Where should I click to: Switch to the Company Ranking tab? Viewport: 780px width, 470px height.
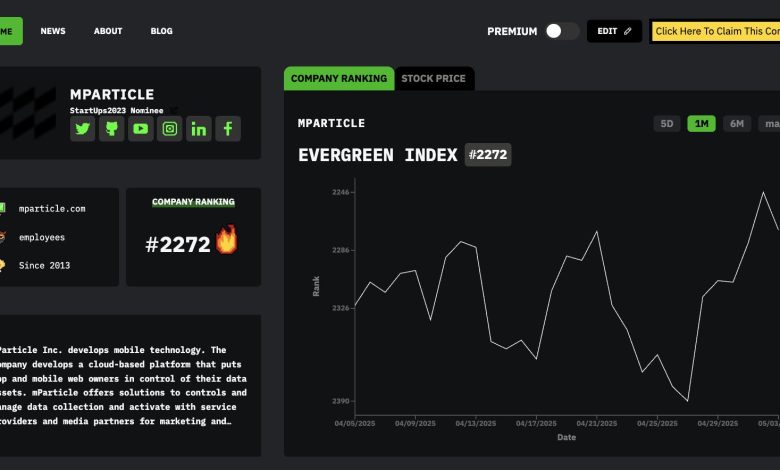coord(339,79)
